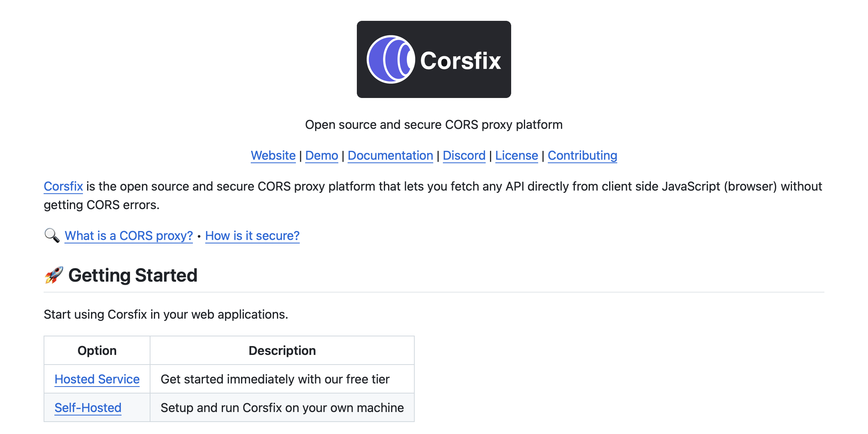The image size is (868, 434).
Task: Click "Setup and run Corsfix on your own machine" cell
Action: click(282, 408)
